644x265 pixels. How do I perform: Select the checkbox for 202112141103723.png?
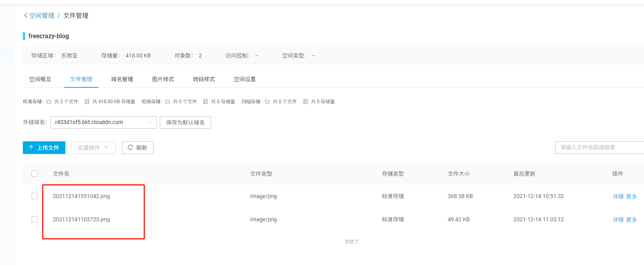(x=35, y=219)
